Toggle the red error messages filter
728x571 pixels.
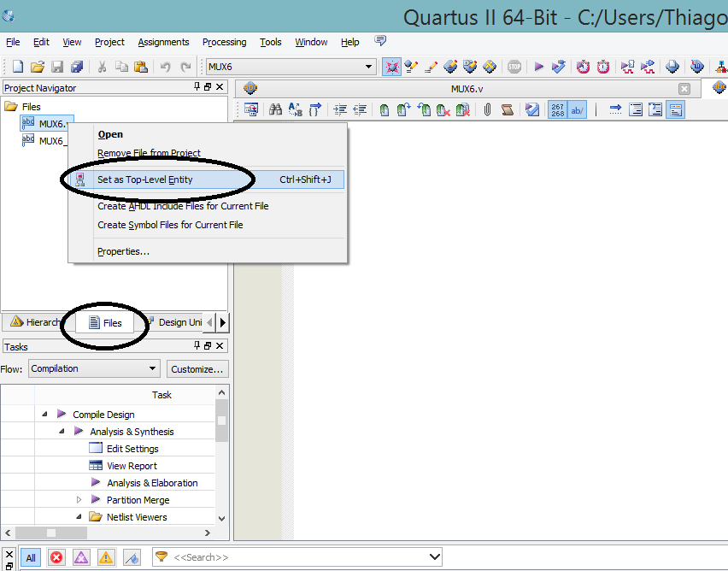56,557
